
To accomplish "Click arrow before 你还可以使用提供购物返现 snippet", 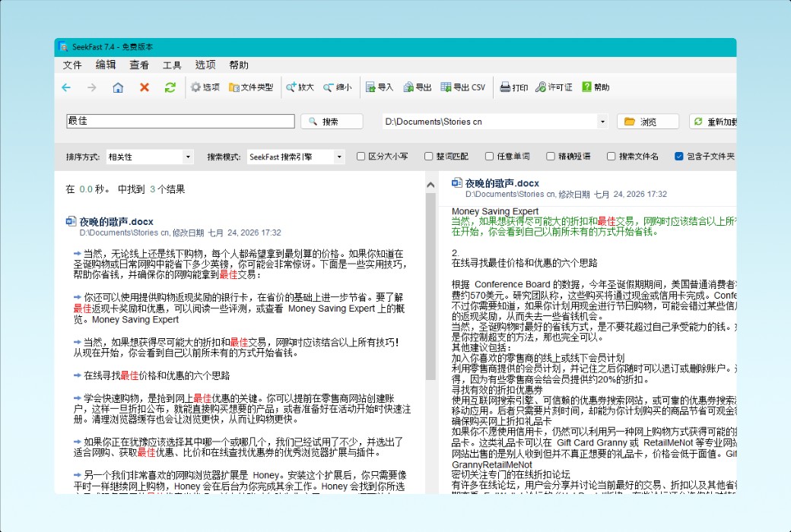I will pyautogui.click(x=77, y=297).
